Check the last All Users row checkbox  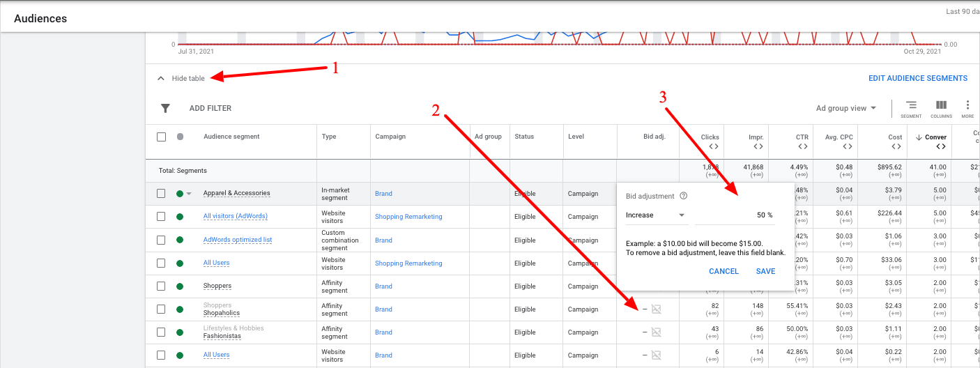click(161, 355)
